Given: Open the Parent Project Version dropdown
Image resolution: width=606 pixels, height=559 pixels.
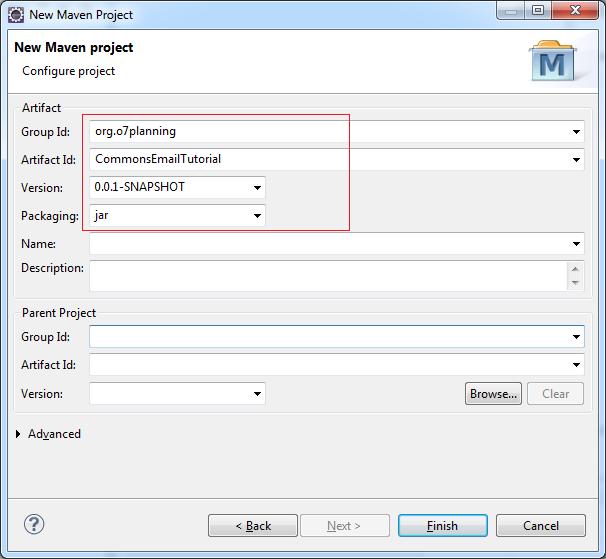Looking at the screenshot, I should (257, 394).
